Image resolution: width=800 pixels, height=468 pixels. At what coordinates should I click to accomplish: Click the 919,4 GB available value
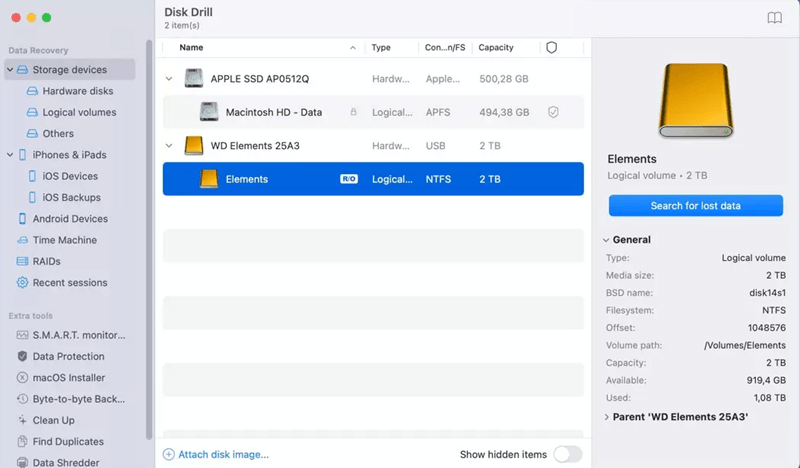coord(766,380)
